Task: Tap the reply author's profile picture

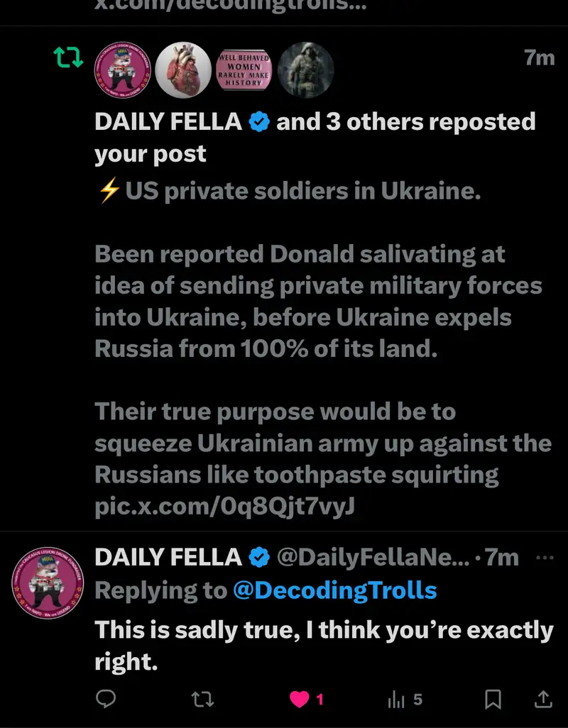Action: [48, 583]
